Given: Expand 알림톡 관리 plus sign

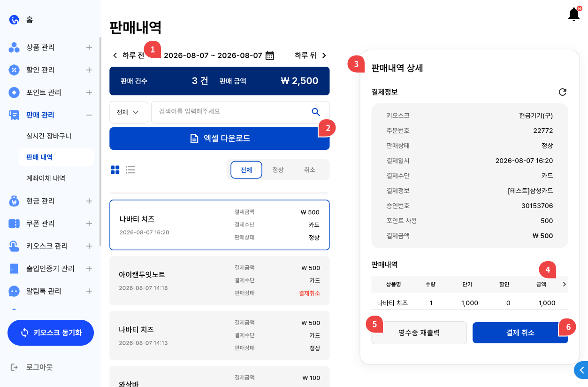Looking at the screenshot, I should coord(89,291).
